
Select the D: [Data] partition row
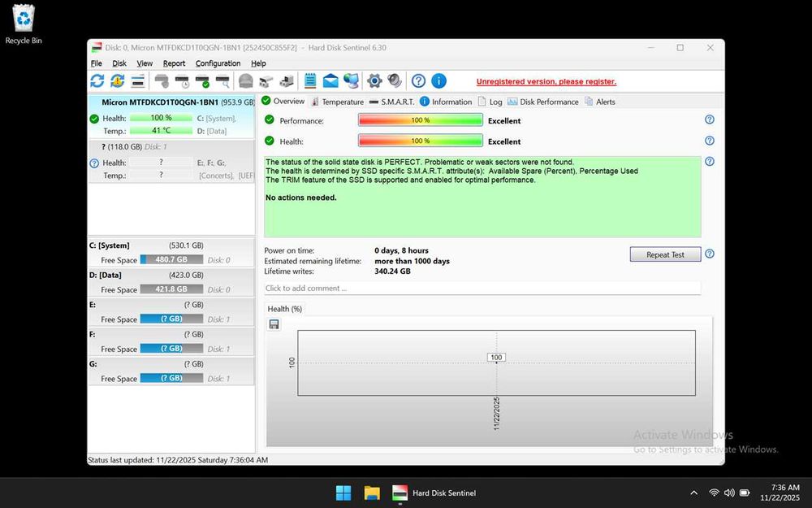coord(171,282)
